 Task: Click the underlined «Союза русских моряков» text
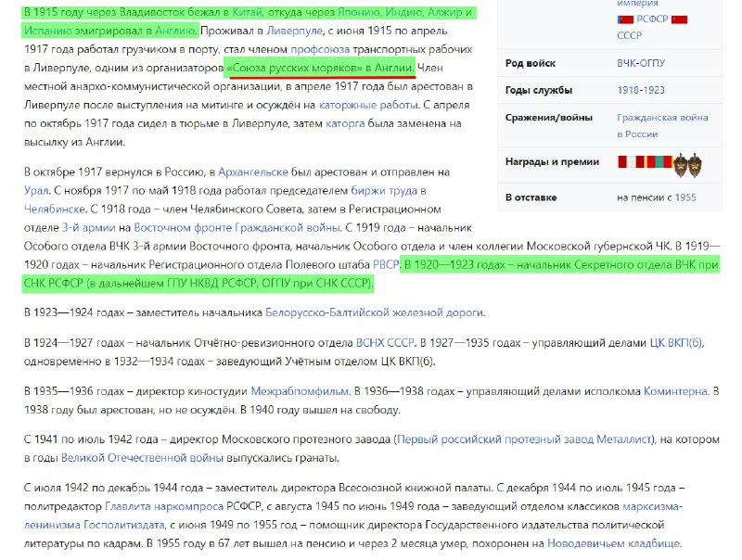(294, 68)
